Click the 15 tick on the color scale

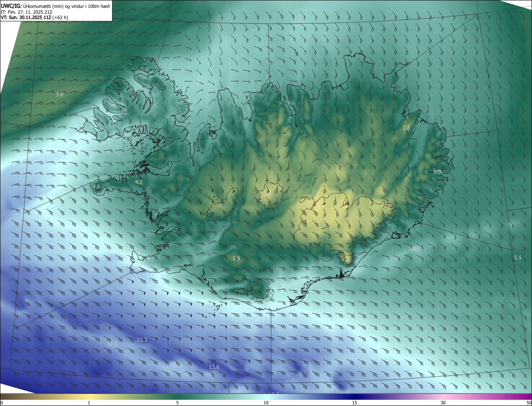[x=355, y=403]
